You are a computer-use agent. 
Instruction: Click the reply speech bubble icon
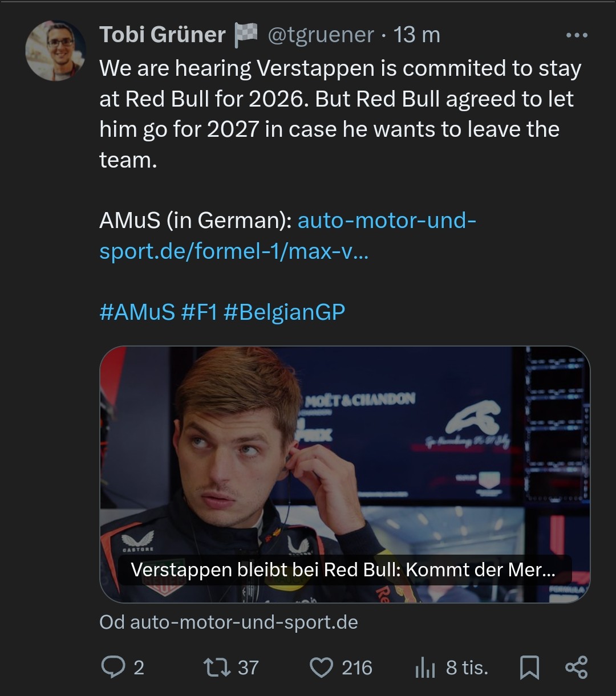tap(112, 667)
